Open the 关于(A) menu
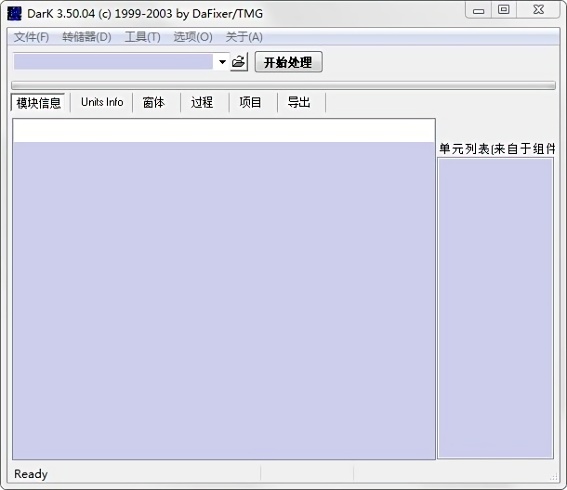 click(x=244, y=37)
